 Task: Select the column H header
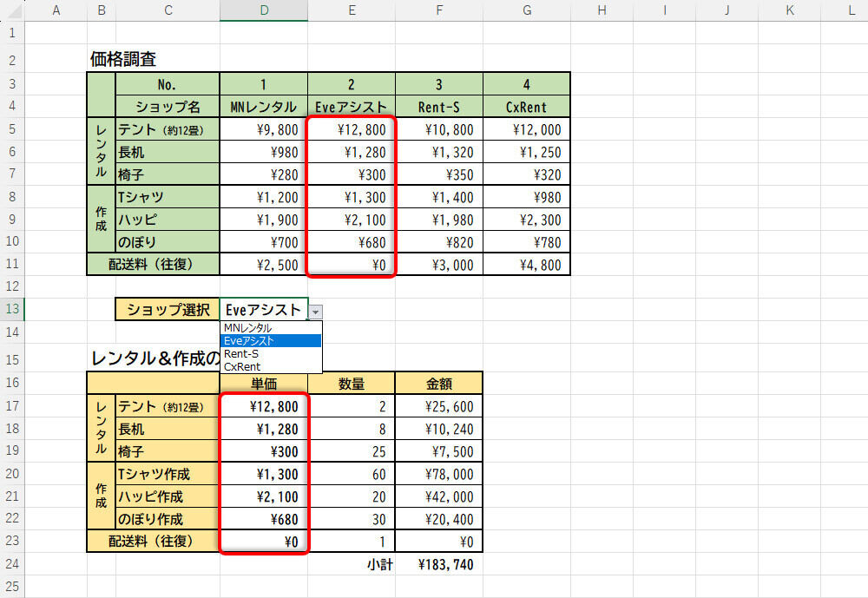(602, 10)
